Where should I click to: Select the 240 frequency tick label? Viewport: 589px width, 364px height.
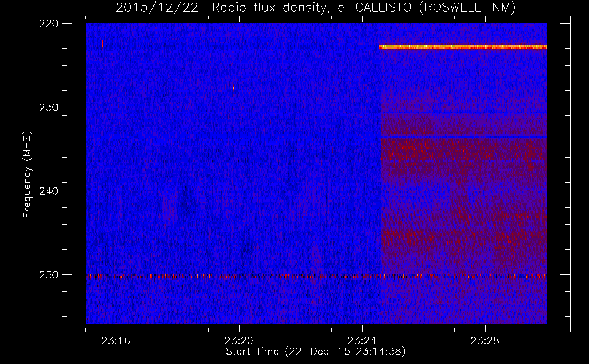[49, 191]
